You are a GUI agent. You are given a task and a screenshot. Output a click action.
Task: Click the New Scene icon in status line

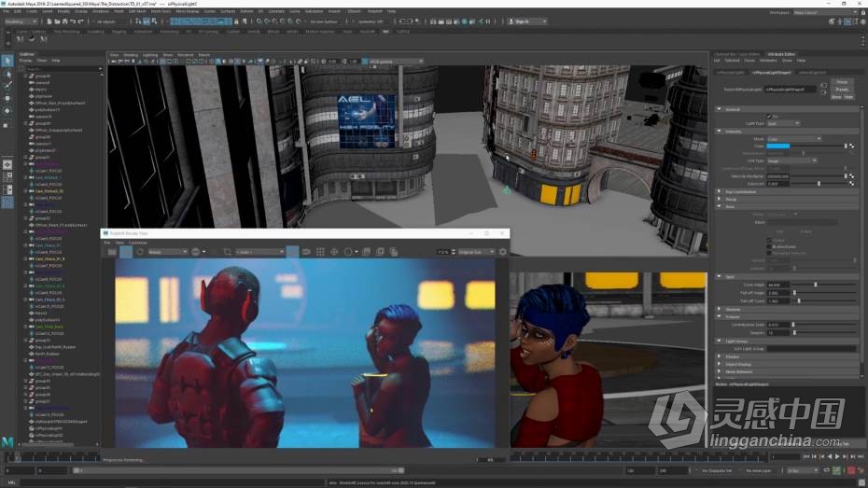(49, 21)
